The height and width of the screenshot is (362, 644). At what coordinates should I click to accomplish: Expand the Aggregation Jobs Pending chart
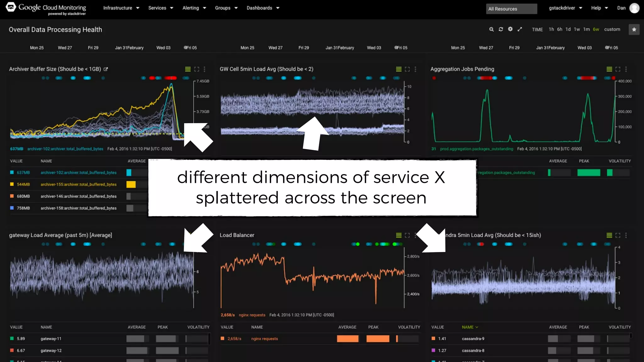pyautogui.click(x=618, y=69)
